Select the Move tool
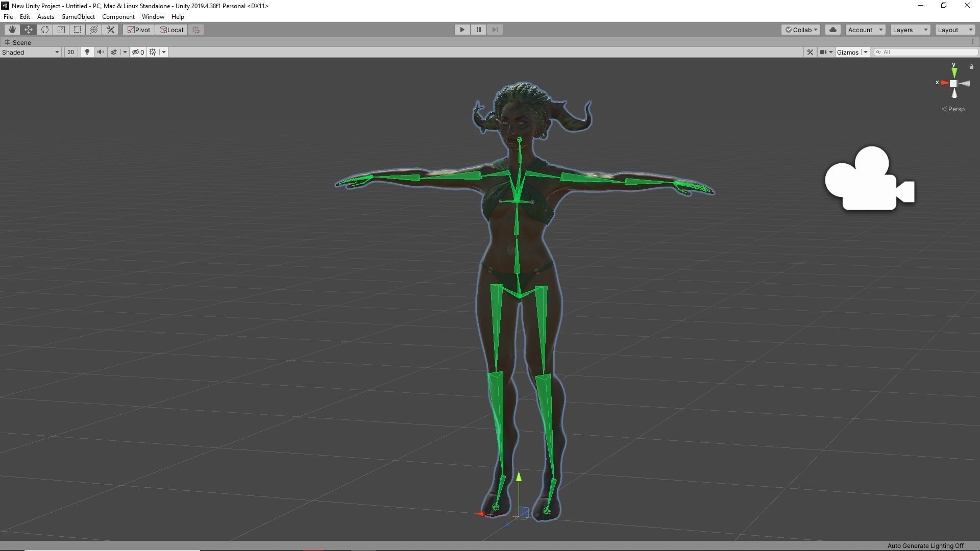 [x=29, y=30]
